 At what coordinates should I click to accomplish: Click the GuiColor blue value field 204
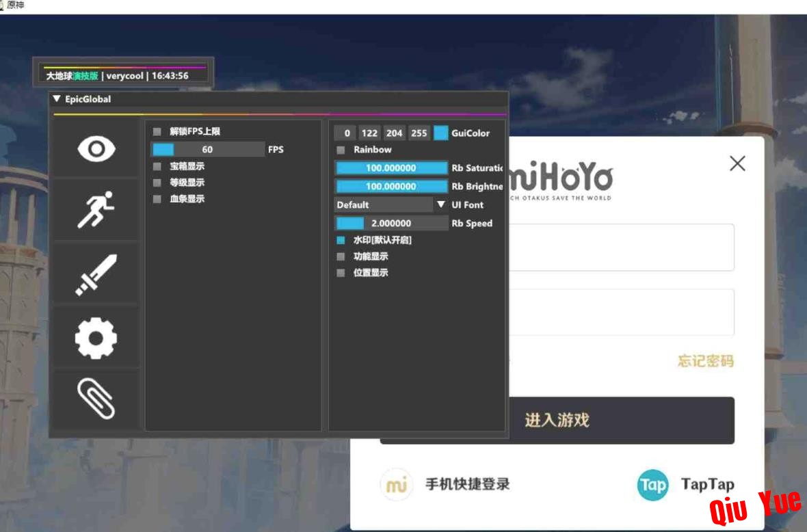click(394, 133)
